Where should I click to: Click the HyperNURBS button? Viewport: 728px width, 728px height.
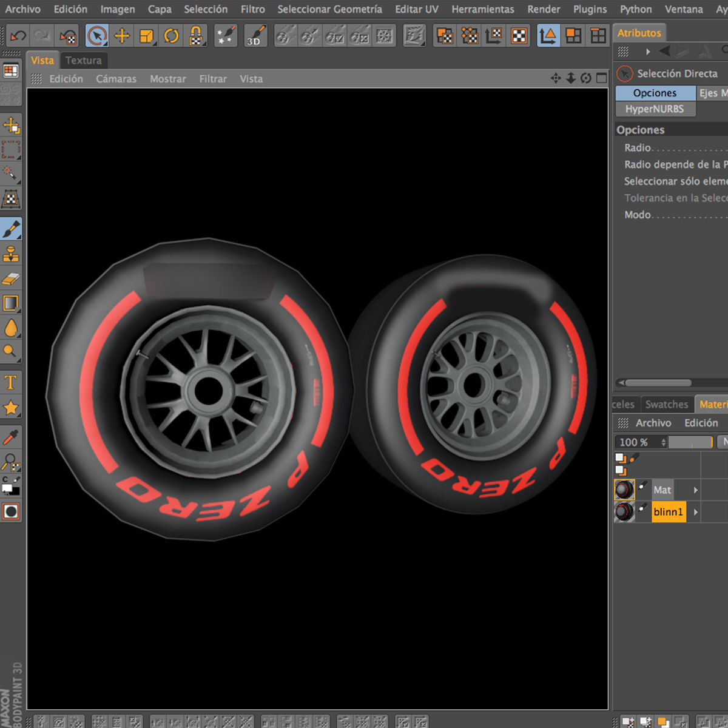pyautogui.click(x=655, y=109)
